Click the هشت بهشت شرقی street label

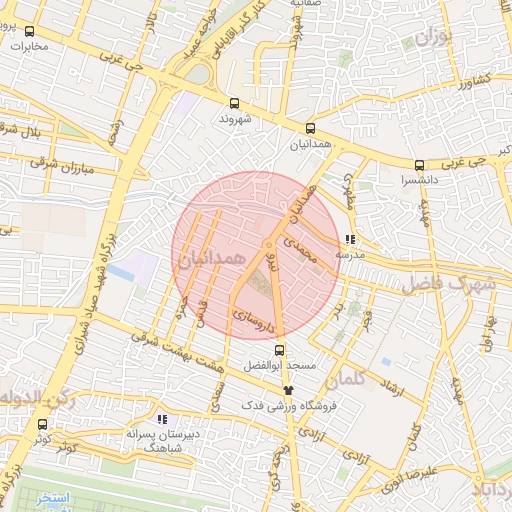(177, 352)
